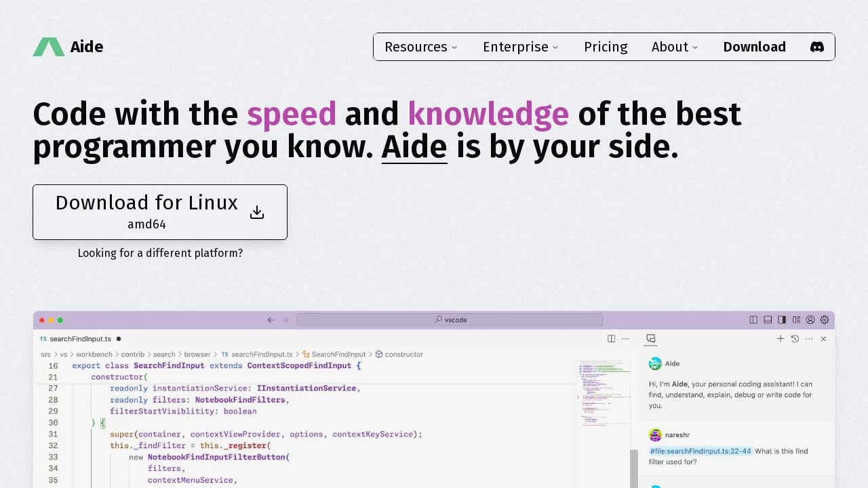This screenshot has height=488, width=868.
Task: Click the green Aide logo
Action: click(x=48, y=47)
